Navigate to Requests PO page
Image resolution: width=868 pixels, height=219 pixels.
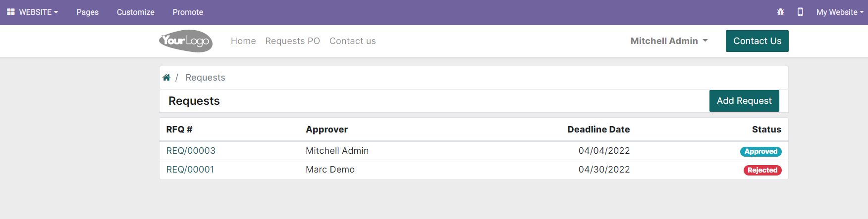pyautogui.click(x=292, y=41)
